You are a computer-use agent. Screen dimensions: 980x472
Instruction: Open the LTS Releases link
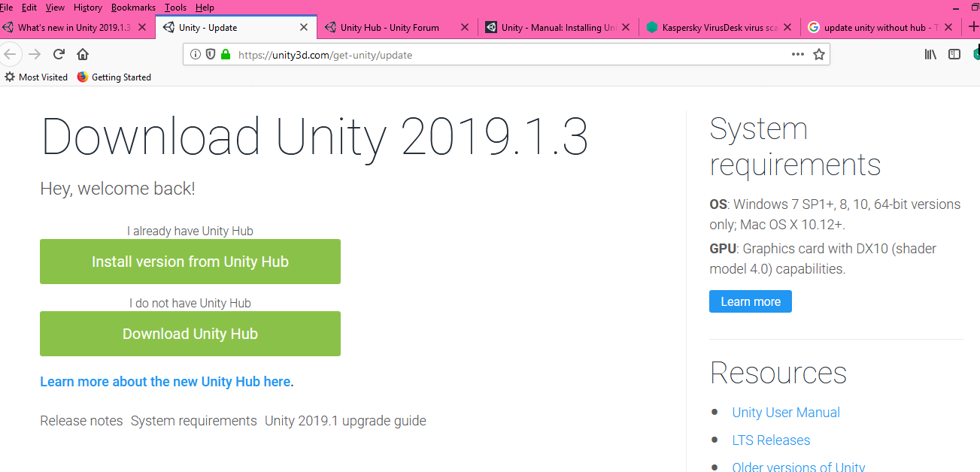771,440
